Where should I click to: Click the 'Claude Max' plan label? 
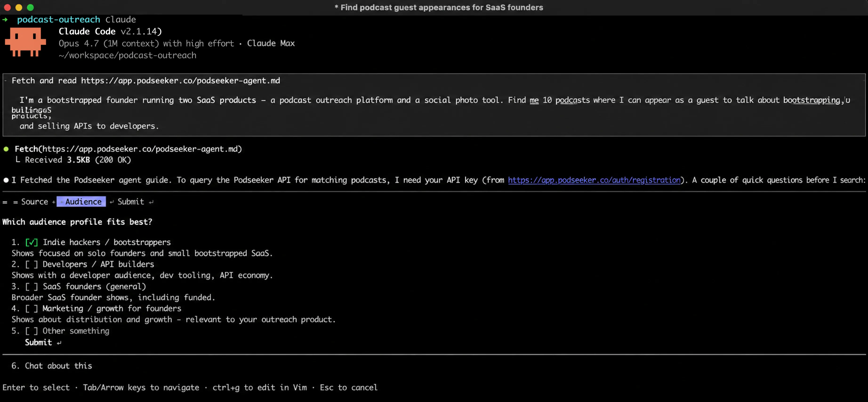coord(271,44)
